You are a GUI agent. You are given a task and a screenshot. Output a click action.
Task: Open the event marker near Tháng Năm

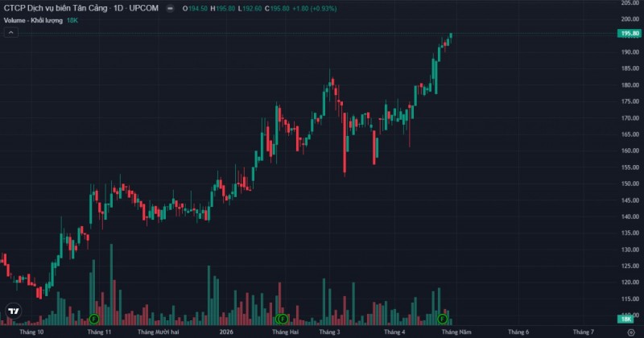click(442, 319)
